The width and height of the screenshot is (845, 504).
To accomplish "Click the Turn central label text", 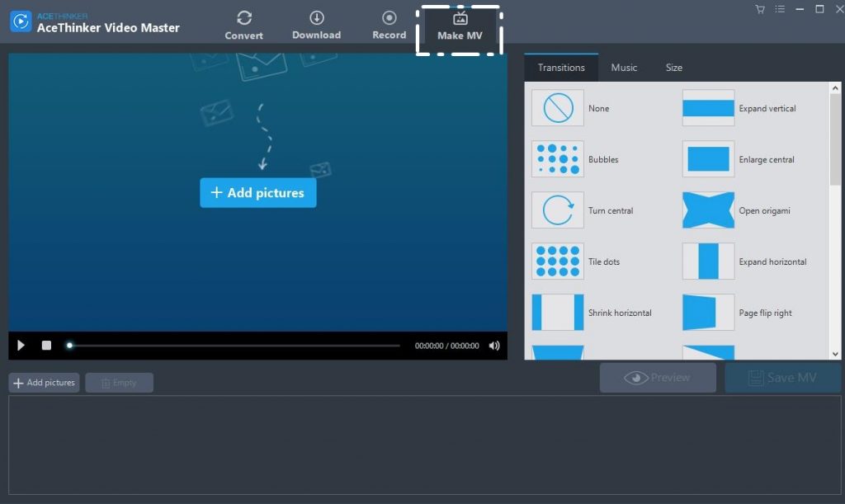I will point(611,210).
